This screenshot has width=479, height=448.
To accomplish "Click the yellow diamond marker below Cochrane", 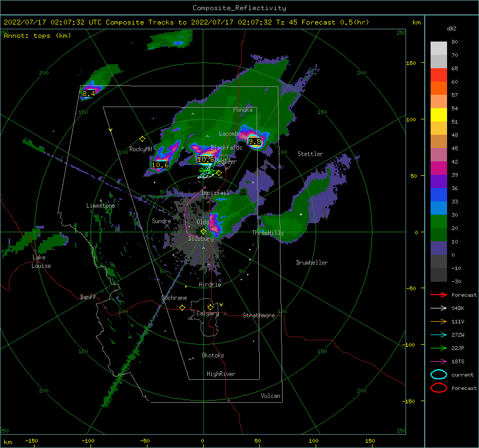I will pos(183,307).
